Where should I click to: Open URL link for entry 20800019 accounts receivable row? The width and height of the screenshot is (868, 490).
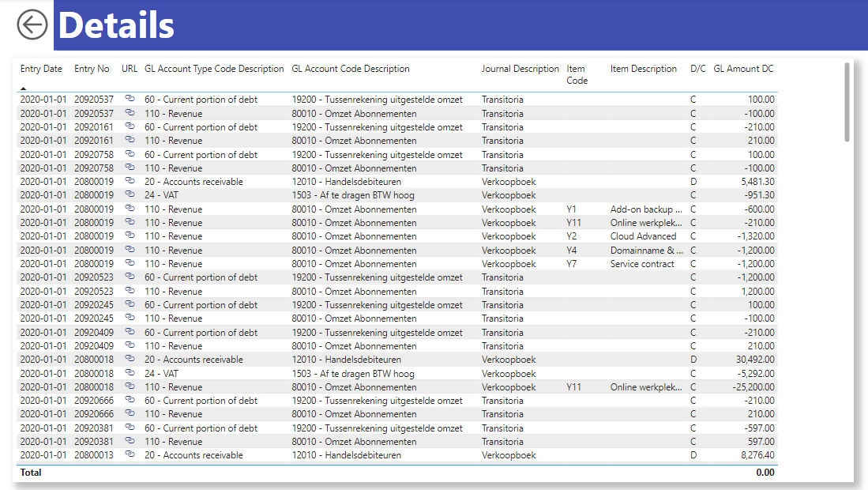coord(130,180)
